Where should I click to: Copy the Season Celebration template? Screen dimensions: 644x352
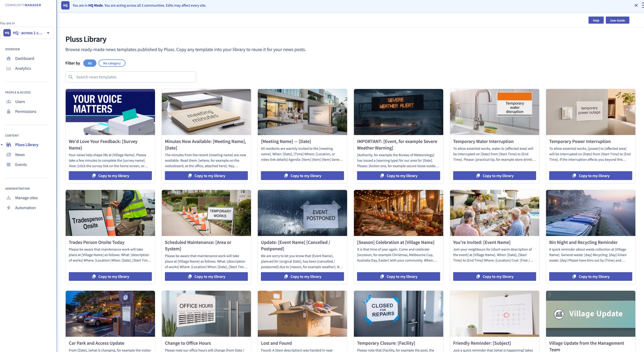point(399,277)
